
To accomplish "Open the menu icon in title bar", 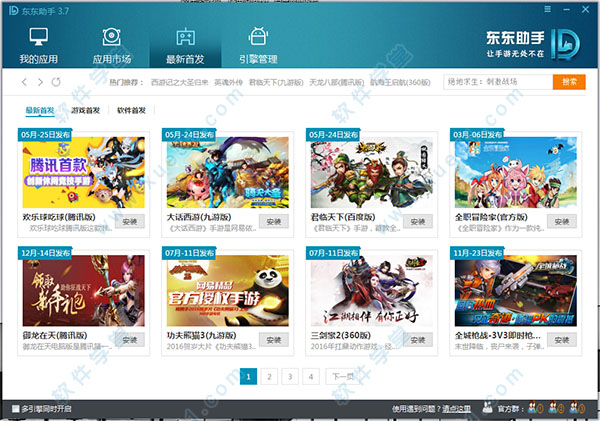I will (548, 9).
